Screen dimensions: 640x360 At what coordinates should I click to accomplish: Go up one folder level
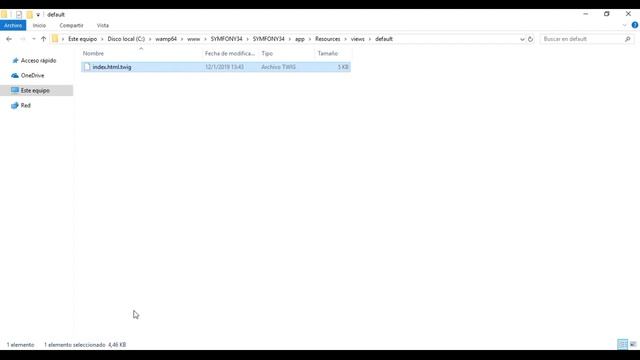point(43,39)
